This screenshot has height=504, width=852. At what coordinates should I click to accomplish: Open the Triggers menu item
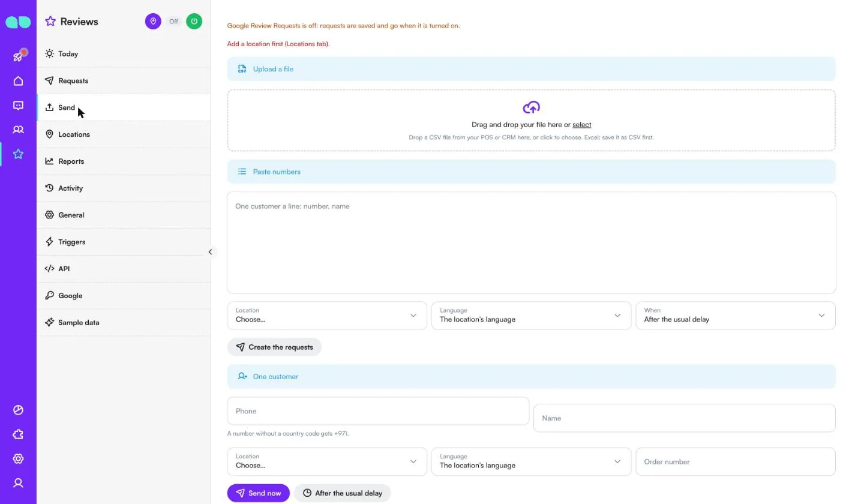click(124, 242)
